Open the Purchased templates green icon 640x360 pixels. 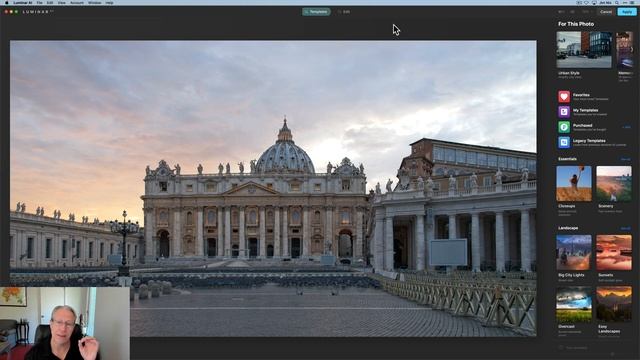[564, 127]
